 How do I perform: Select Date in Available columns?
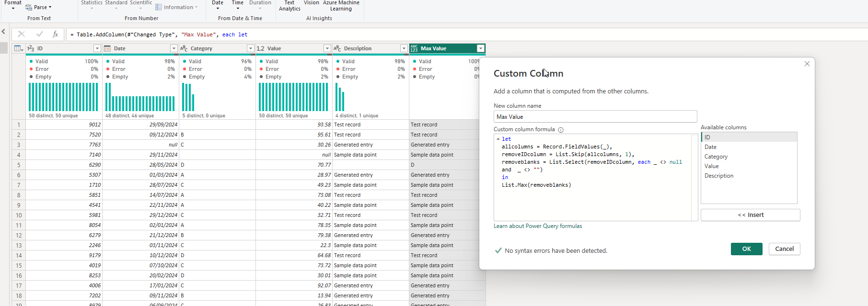tap(749, 147)
